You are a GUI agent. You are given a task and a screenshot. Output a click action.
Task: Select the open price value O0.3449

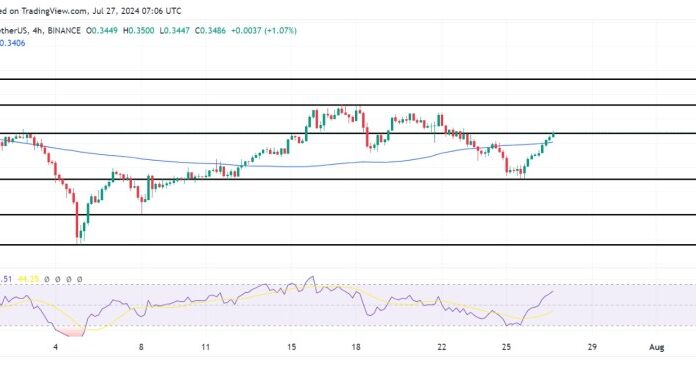102,31
